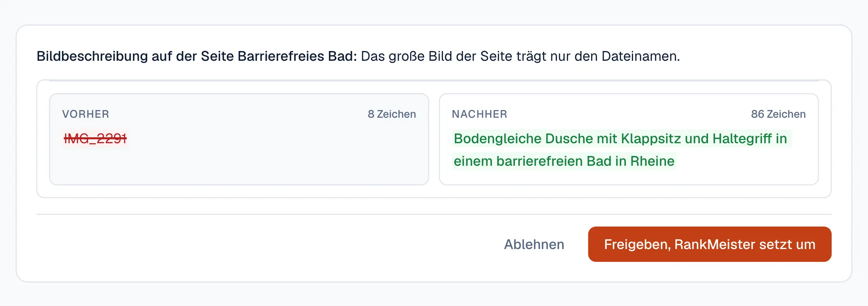Select the 8 Zeichen character counter

(392, 114)
